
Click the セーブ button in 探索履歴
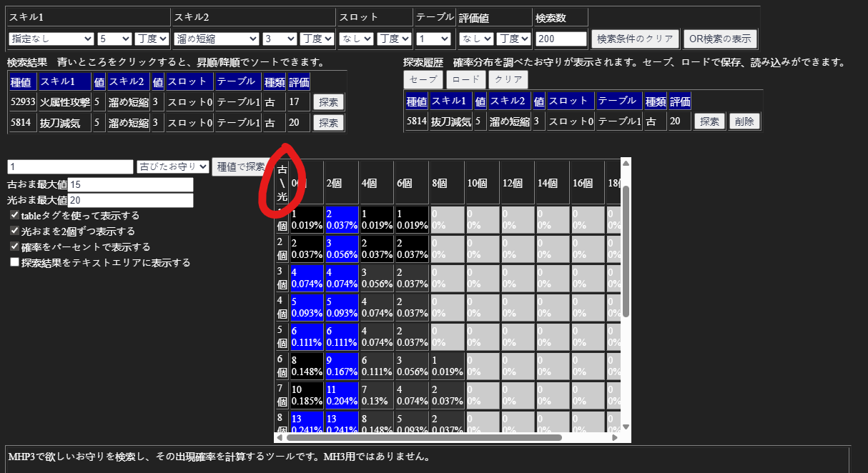(x=423, y=79)
